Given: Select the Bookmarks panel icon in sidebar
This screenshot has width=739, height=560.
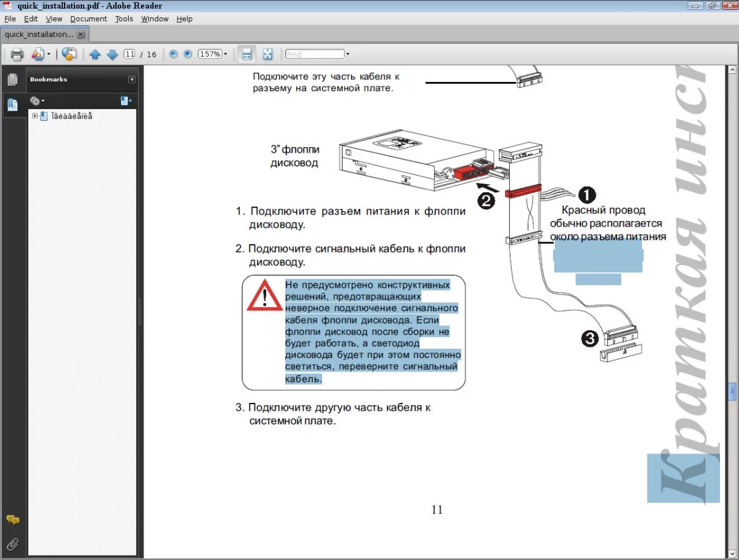Looking at the screenshot, I should click(x=12, y=105).
